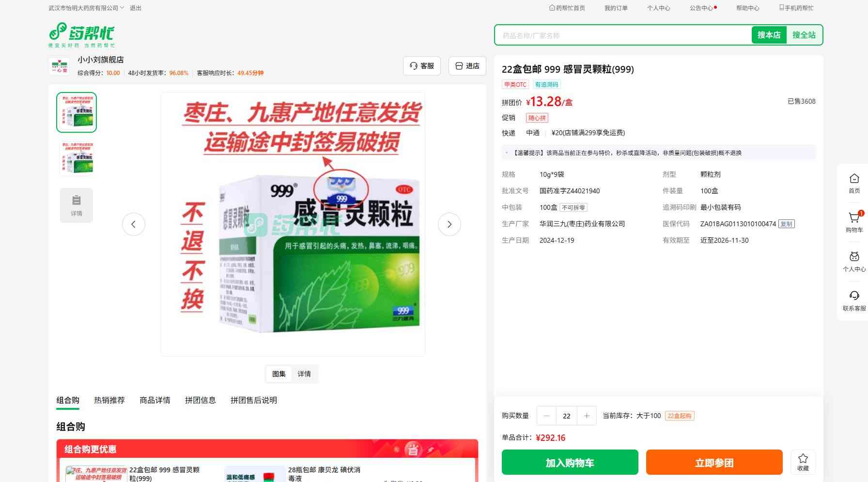Switch to 商品详情 tab
This screenshot has width=868, height=482.
[x=155, y=400]
